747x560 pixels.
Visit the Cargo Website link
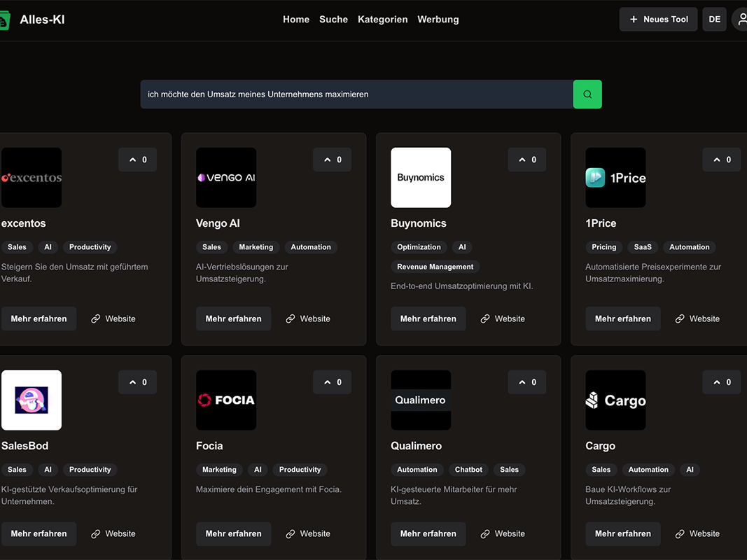(x=697, y=534)
